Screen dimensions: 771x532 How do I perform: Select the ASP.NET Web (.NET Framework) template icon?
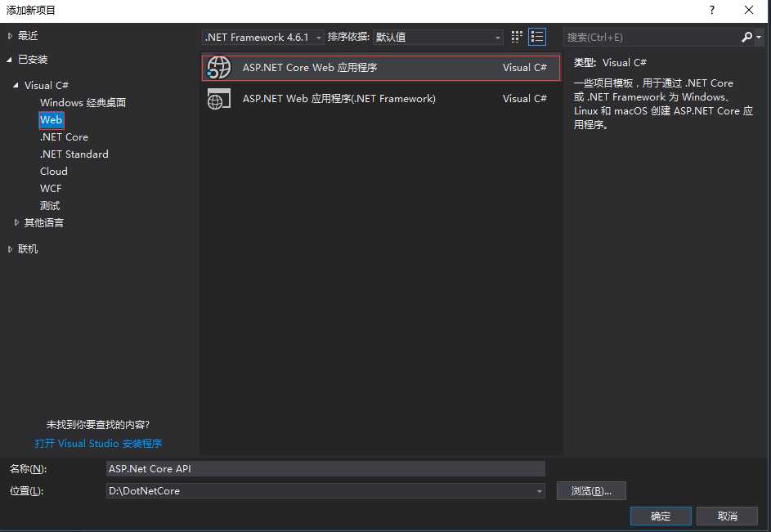click(219, 99)
